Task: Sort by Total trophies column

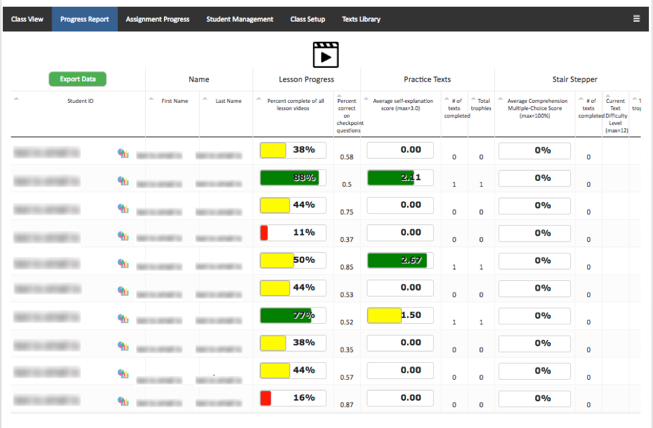Action: 474,99
